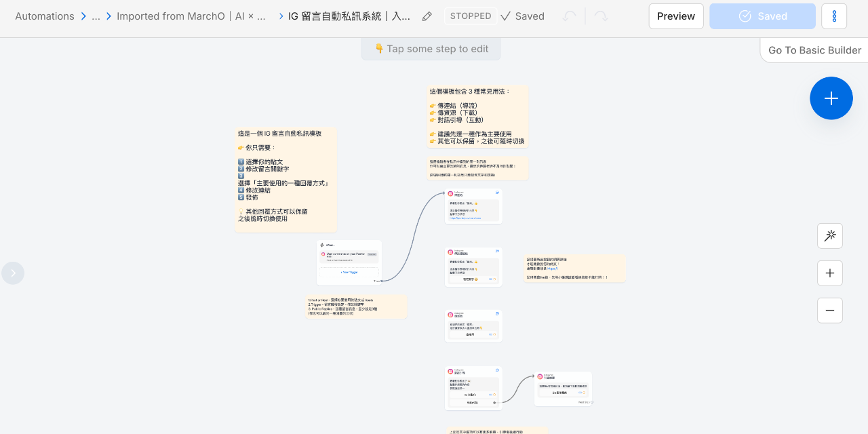The height and width of the screenshot is (434, 868).
Task: Expand the collapsed breadcrumb ellipsis
Action: point(96,16)
